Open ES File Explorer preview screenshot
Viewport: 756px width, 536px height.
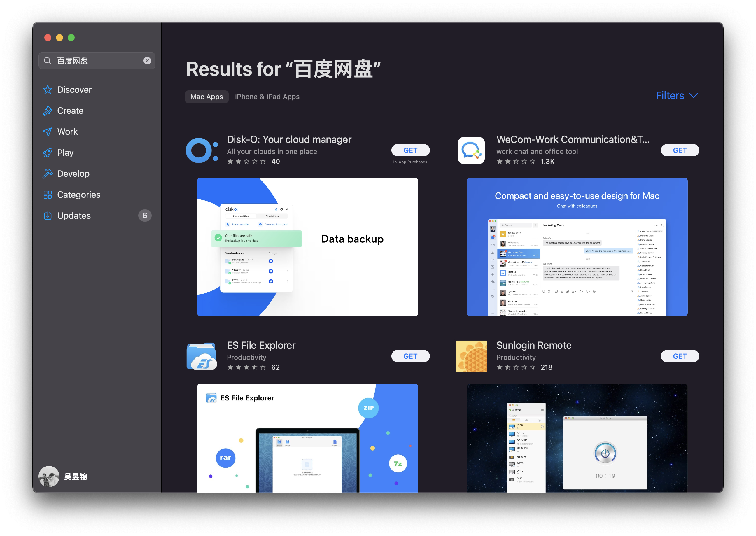pos(307,438)
